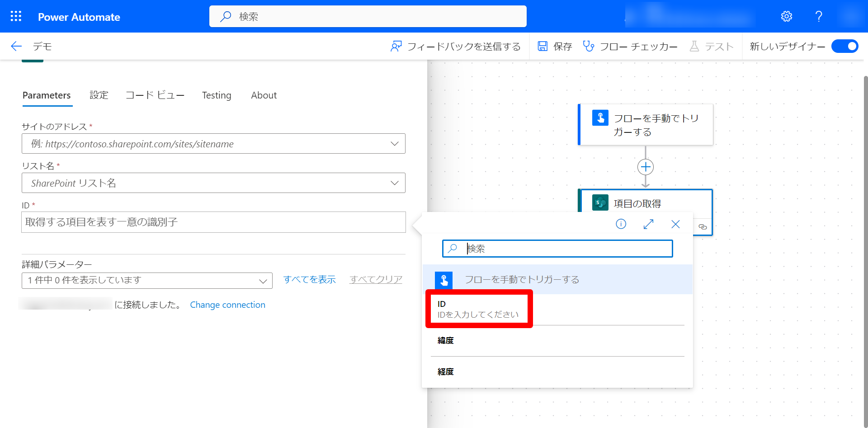
Task: Expand the 詳細パラメーター dropdown
Action: (264, 281)
